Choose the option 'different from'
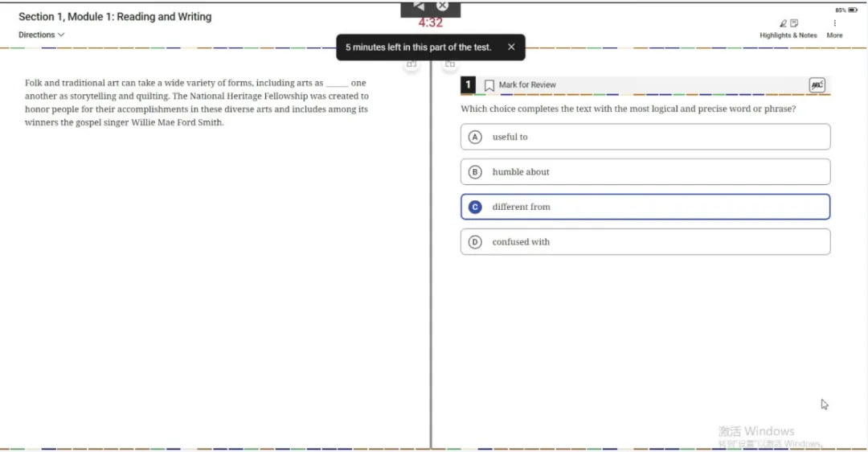Screen dimensions: 868x452 tap(645, 207)
